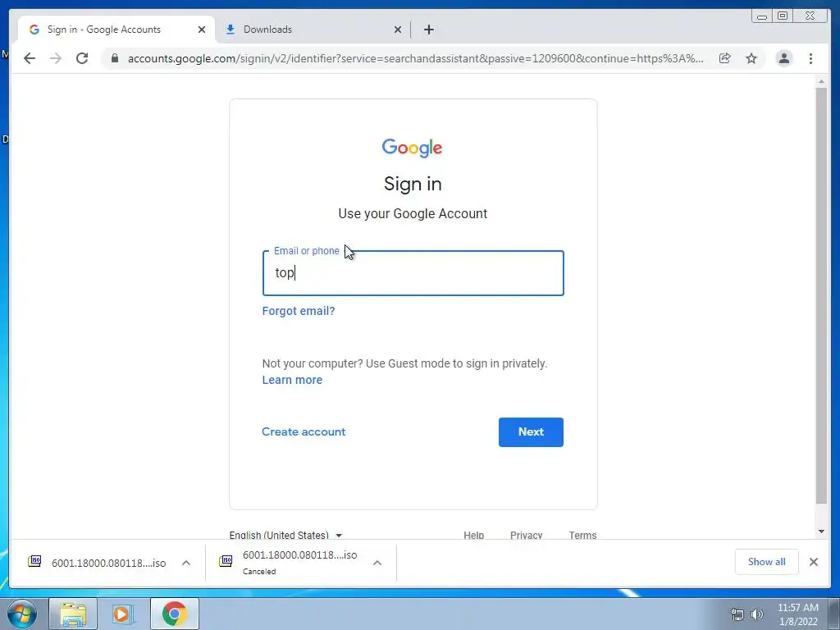Bookmark this tab with the star
Image resolution: width=840 pixels, height=630 pixels.
[751, 58]
